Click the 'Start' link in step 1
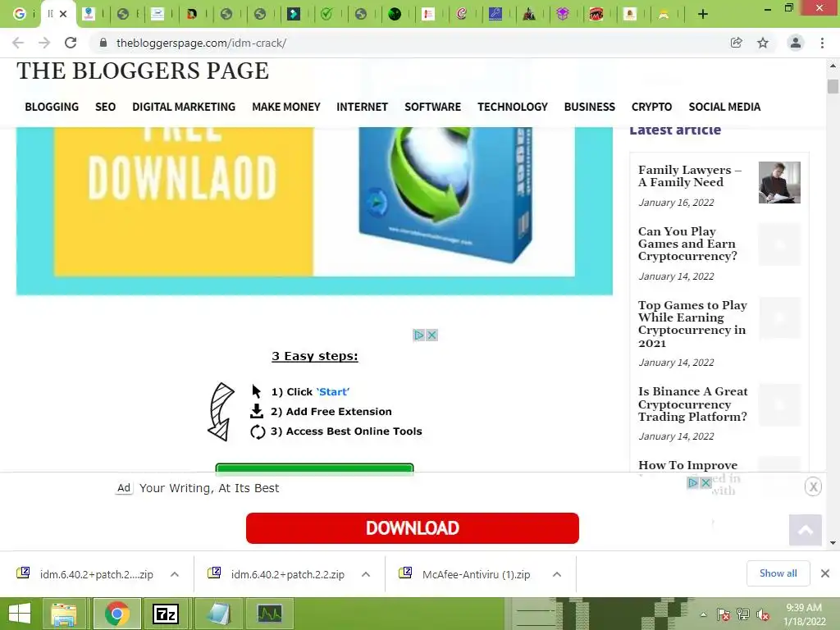 click(x=333, y=392)
